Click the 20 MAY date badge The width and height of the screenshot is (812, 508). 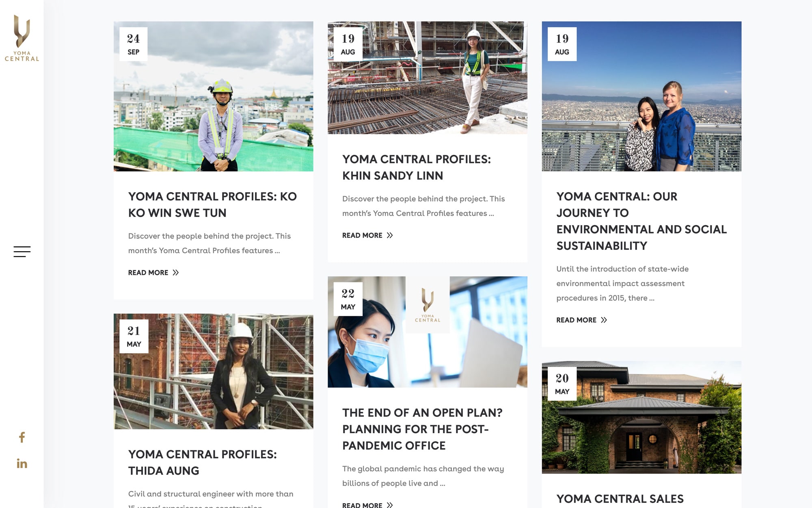point(562,384)
